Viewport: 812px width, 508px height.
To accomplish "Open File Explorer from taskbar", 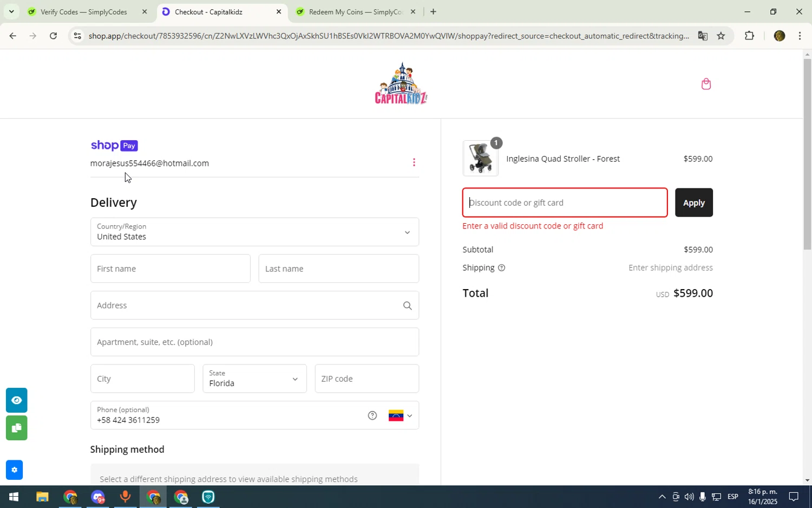I will [42, 497].
